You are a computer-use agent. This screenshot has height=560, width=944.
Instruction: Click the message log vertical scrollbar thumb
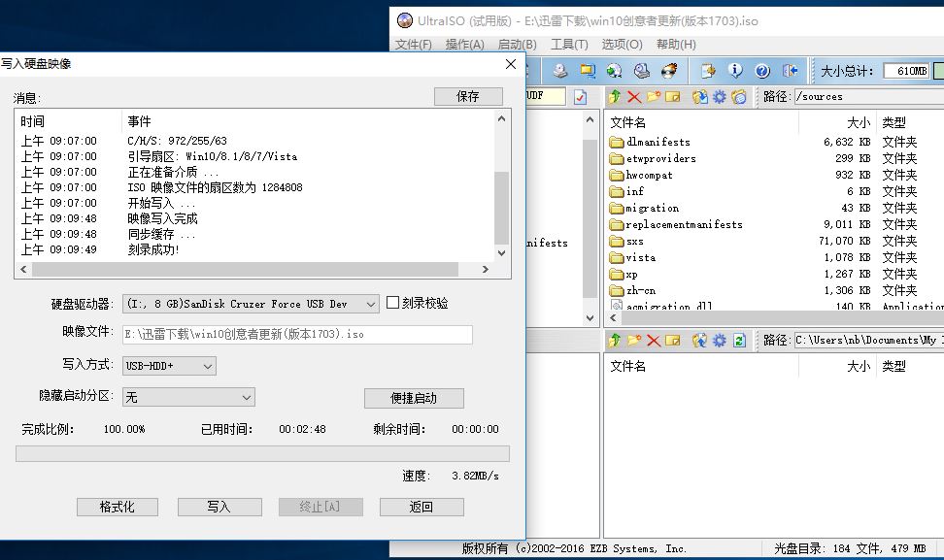coord(501,208)
